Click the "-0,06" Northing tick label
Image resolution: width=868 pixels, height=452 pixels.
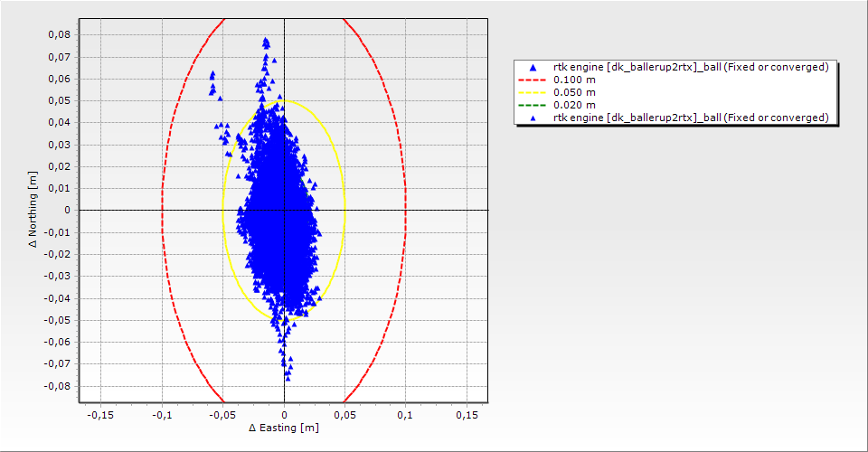click(58, 342)
